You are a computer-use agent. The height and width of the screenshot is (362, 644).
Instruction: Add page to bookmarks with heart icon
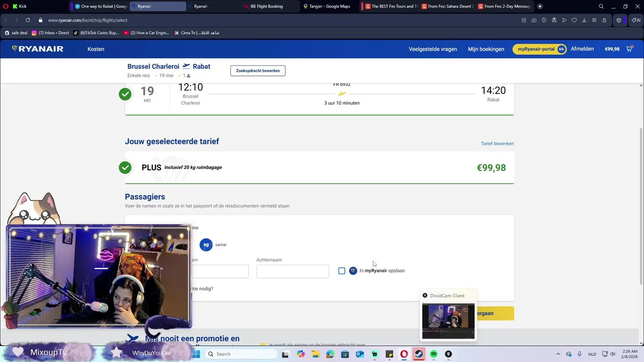[x=574, y=20]
